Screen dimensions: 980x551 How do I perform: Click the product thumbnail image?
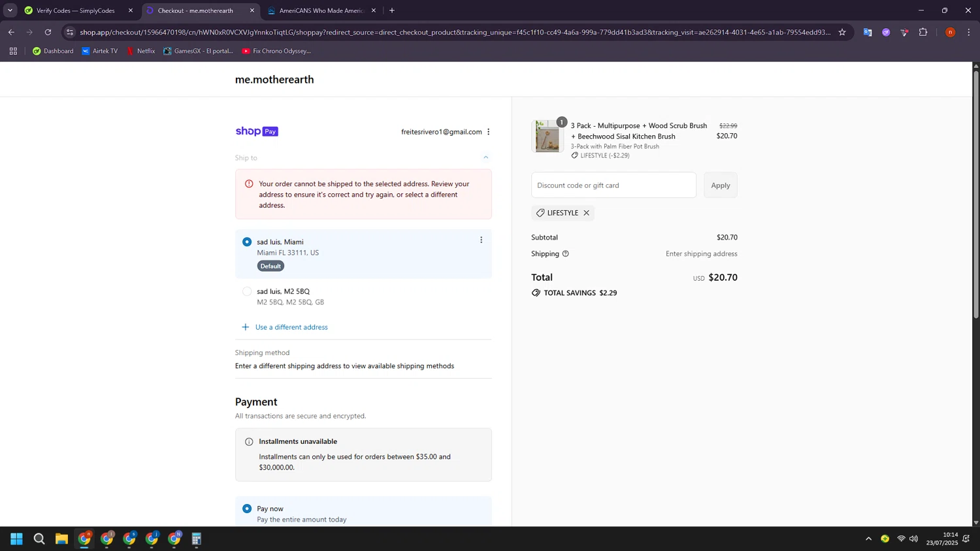pyautogui.click(x=547, y=136)
